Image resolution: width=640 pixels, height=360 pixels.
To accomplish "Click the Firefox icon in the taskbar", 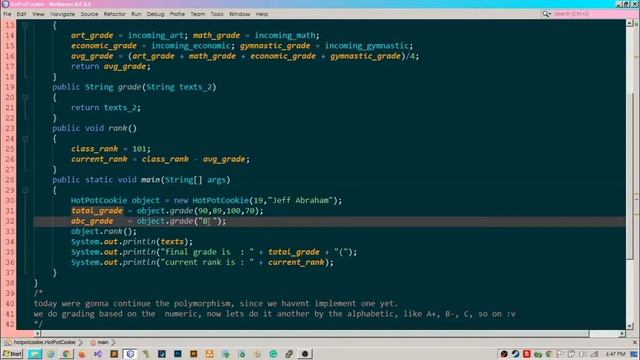I will pos(82,354).
